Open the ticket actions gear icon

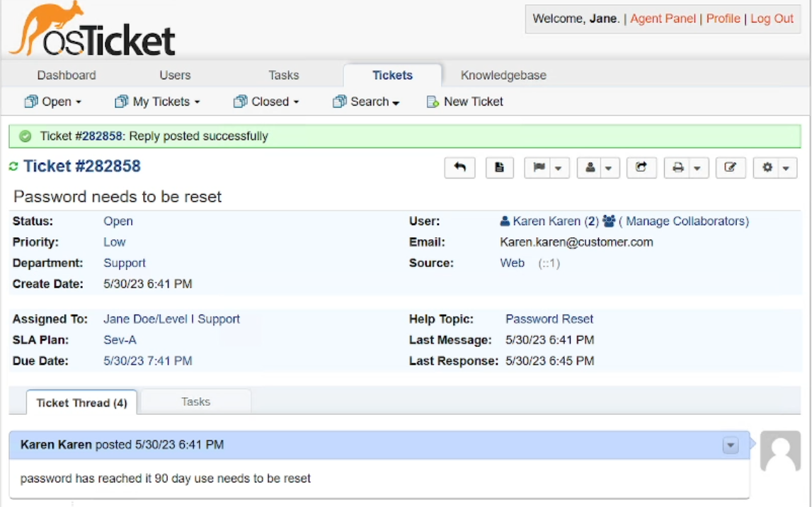pos(769,168)
